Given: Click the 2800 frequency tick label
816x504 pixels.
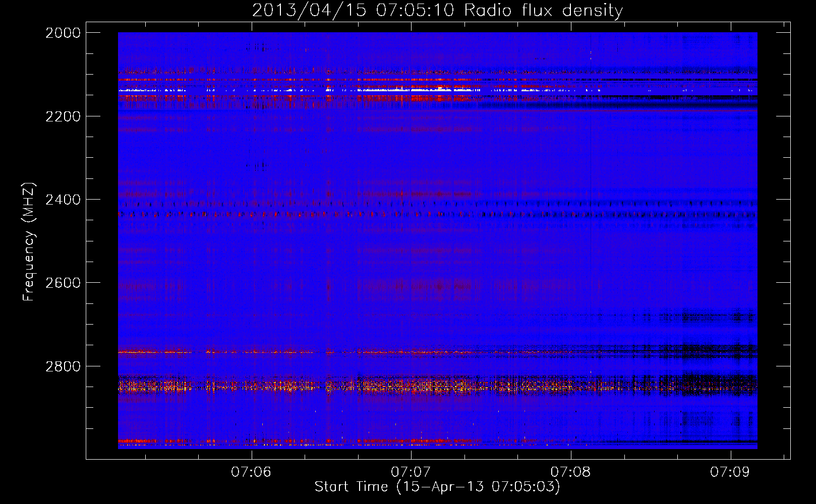Looking at the screenshot, I should pyautogui.click(x=63, y=366).
